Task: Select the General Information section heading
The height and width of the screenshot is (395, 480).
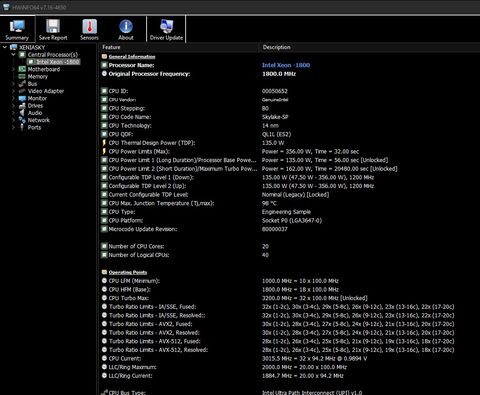Action: (x=132, y=57)
